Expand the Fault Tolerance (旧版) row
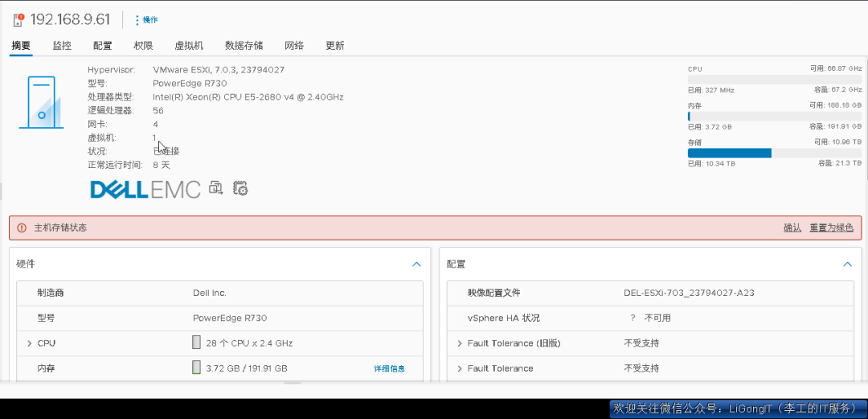 pyautogui.click(x=460, y=343)
